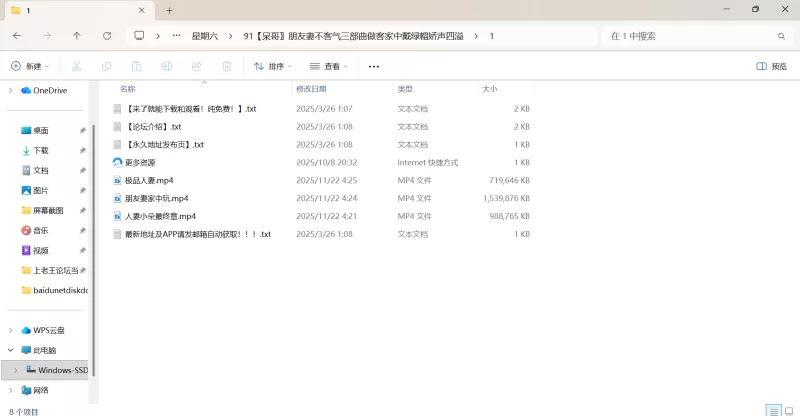Open the 下载 folder in the sidebar
The height and width of the screenshot is (416, 800).
coord(41,150)
